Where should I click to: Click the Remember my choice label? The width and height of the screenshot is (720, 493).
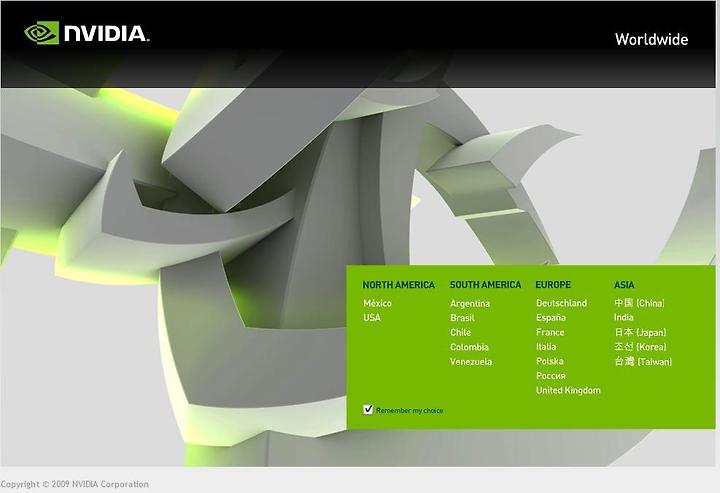pyautogui.click(x=410, y=410)
